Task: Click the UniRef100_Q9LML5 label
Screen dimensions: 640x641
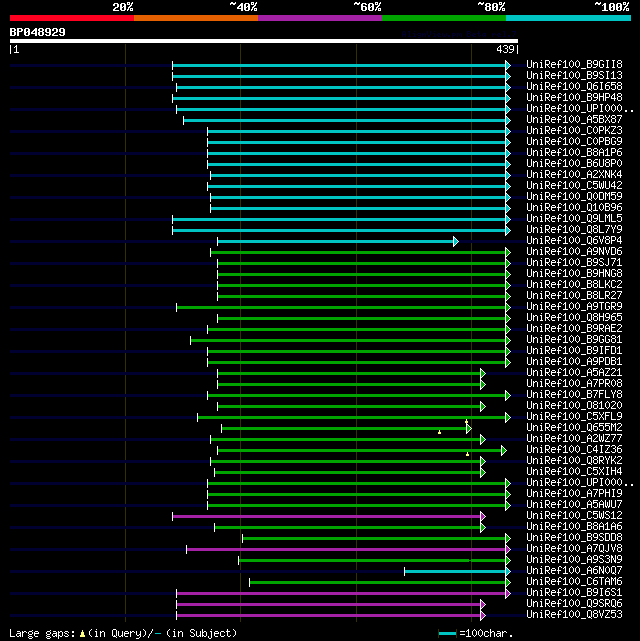Action: [x=574, y=219]
